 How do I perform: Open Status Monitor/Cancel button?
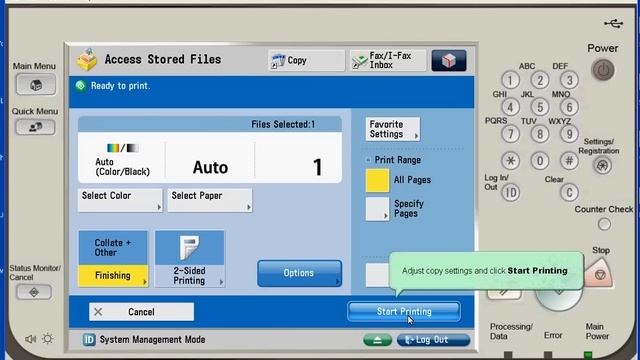point(34,292)
